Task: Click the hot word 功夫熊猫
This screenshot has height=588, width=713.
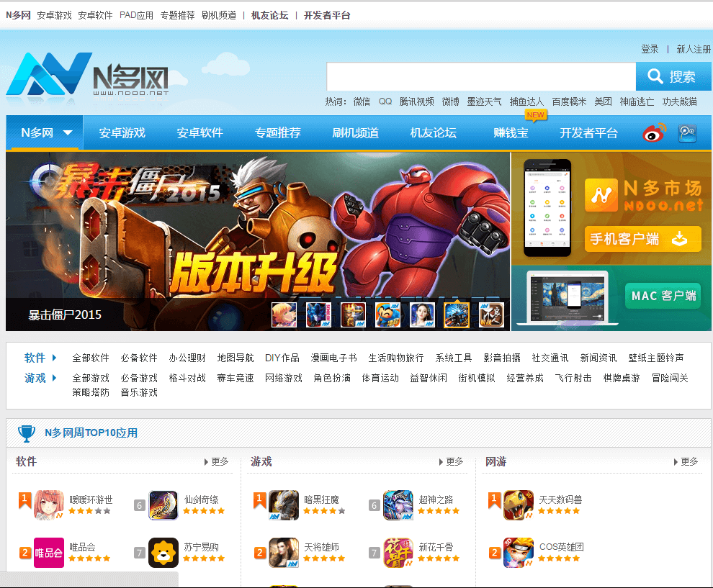Action: tap(679, 101)
